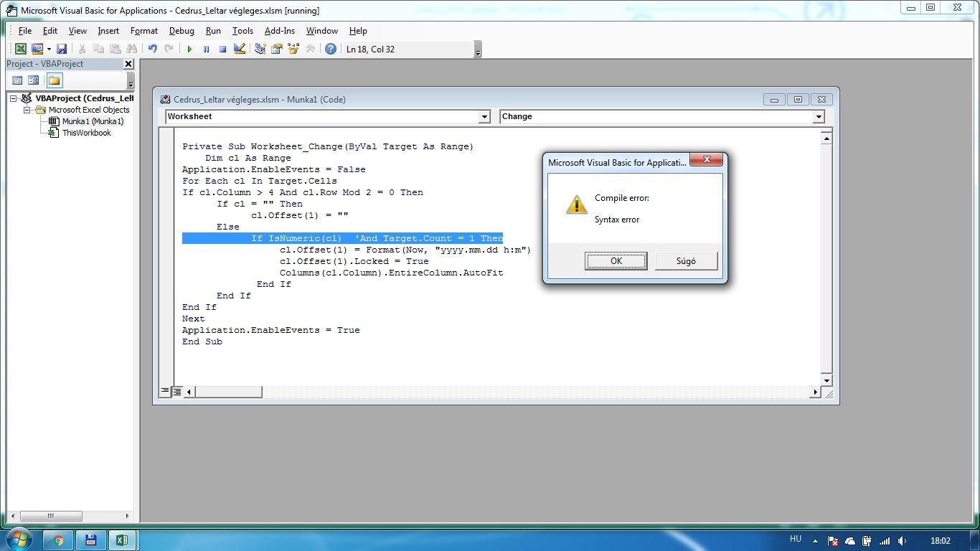Open the Properties Window toolbar icon
The height and width of the screenshot is (551, 980).
(x=277, y=49)
